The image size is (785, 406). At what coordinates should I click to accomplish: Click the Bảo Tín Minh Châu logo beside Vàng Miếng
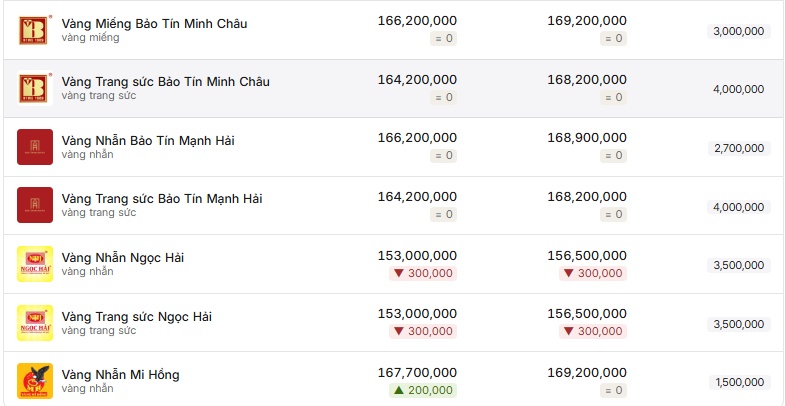click(x=35, y=29)
